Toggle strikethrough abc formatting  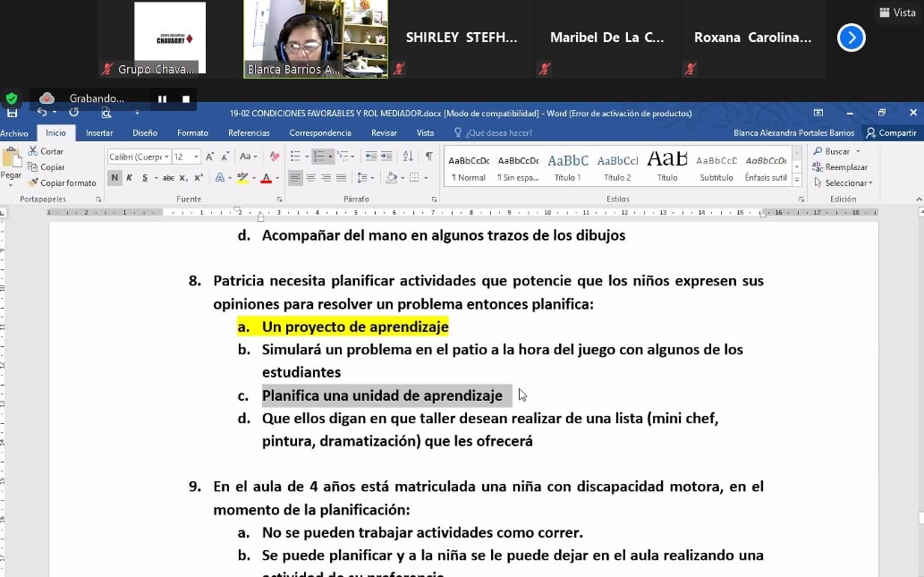[x=168, y=177]
